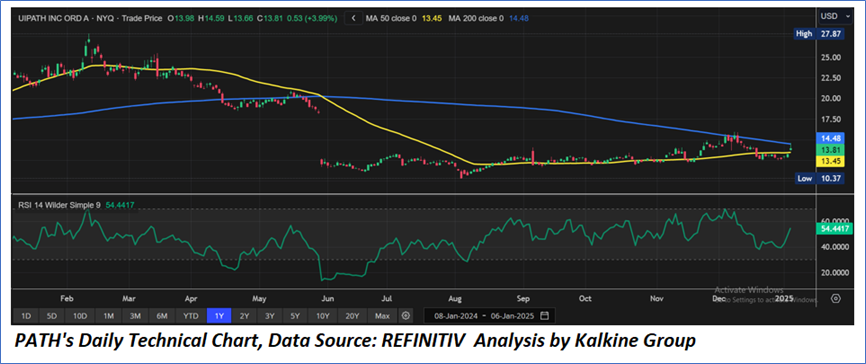Open chart settings gear at bottom right
The width and height of the screenshot is (866, 364).
click(836, 298)
